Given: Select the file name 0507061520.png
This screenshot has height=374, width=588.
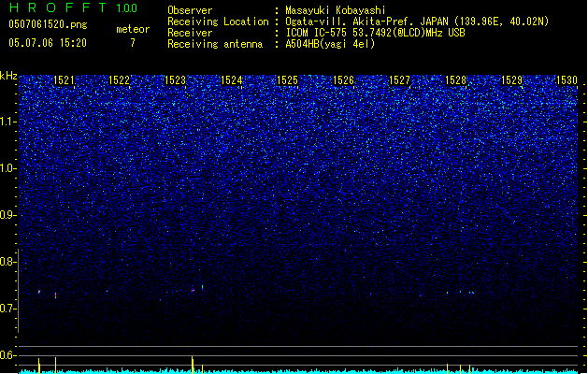Looking at the screenshot, I should (48, 24).
